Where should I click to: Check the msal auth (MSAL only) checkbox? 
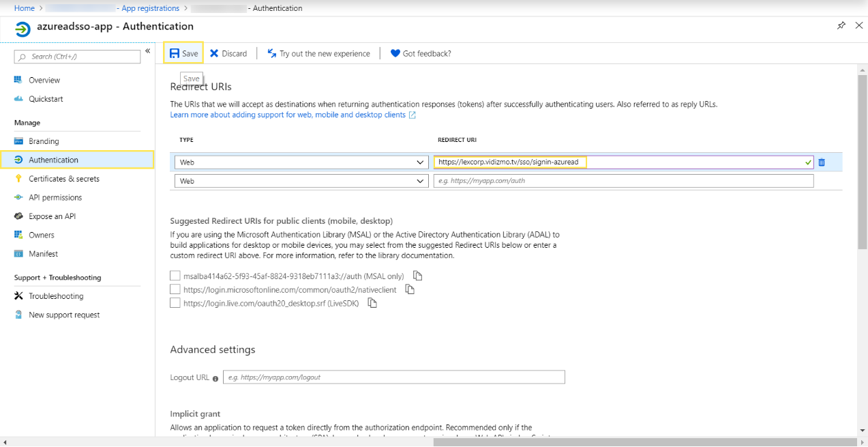pyautogui.click(x=175, y=276)
